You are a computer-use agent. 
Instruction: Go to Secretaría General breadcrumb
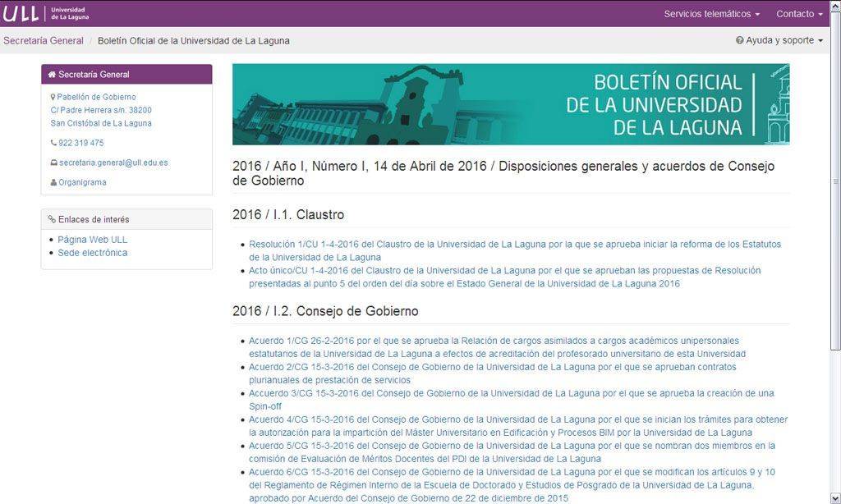click(42, 40)
